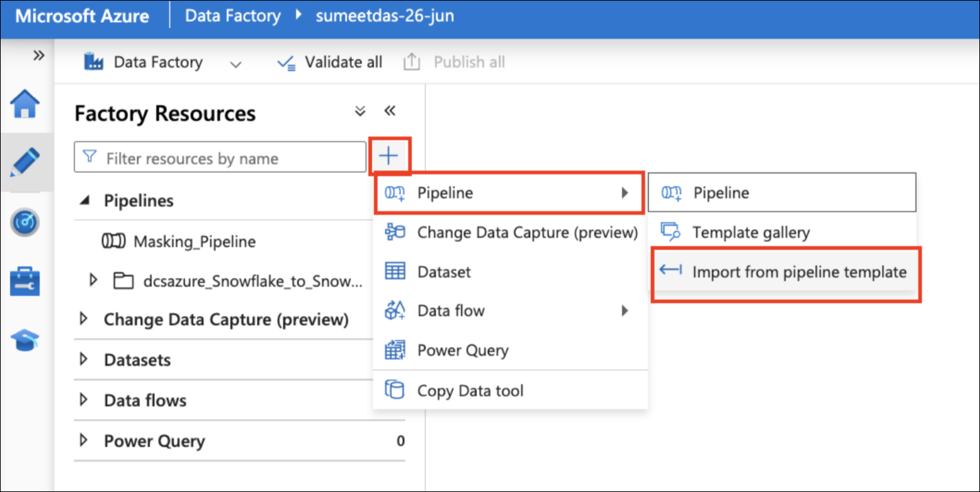Open the Data Factory dropdown chevron

(x=235, y=64)
